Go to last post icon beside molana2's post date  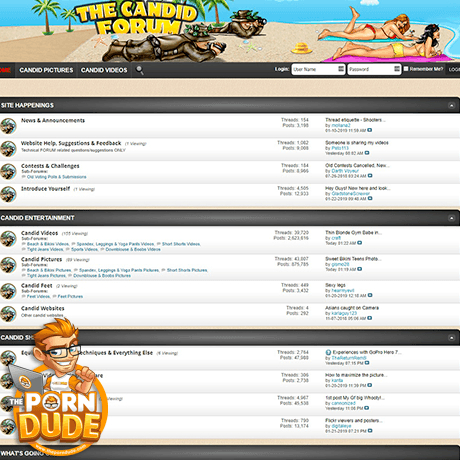tap(370, 130)
